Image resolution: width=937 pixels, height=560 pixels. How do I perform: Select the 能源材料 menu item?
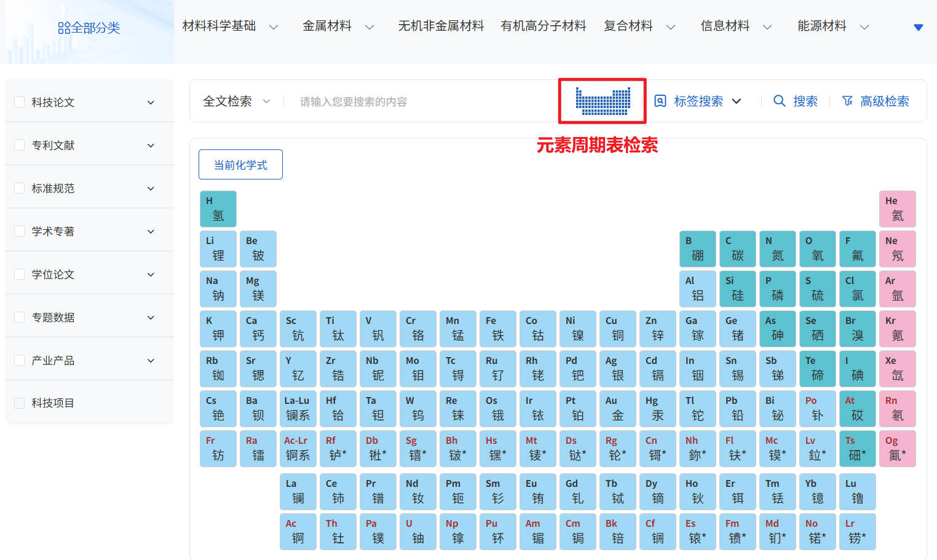point(821,26)
